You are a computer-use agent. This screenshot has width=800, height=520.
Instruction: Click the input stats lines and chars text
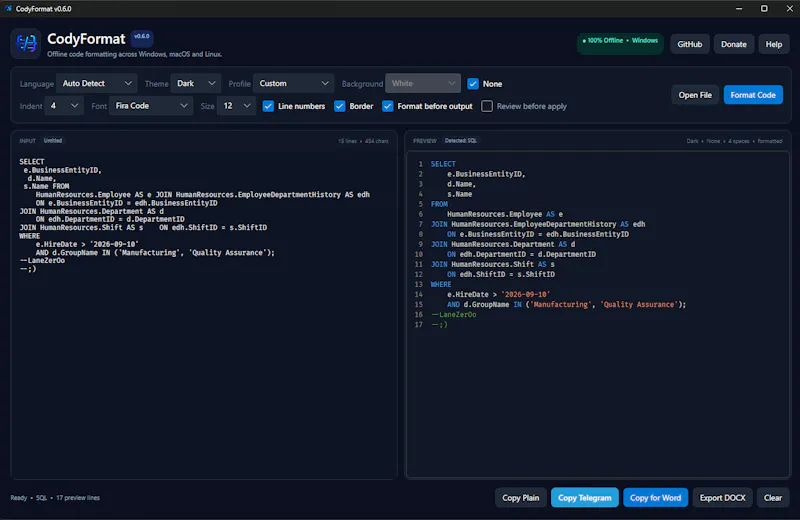363,141
